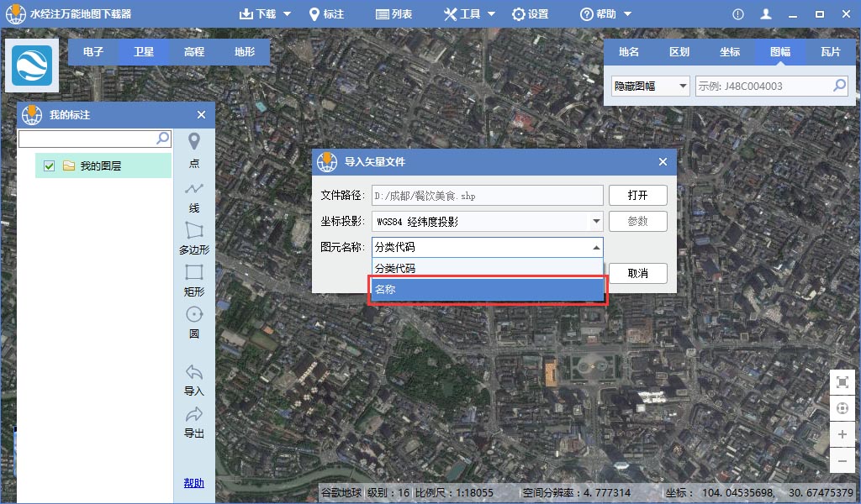Select the 圆 (circle) drawing tool
Viewport: 861px width, 504px height.
(193, 322)
